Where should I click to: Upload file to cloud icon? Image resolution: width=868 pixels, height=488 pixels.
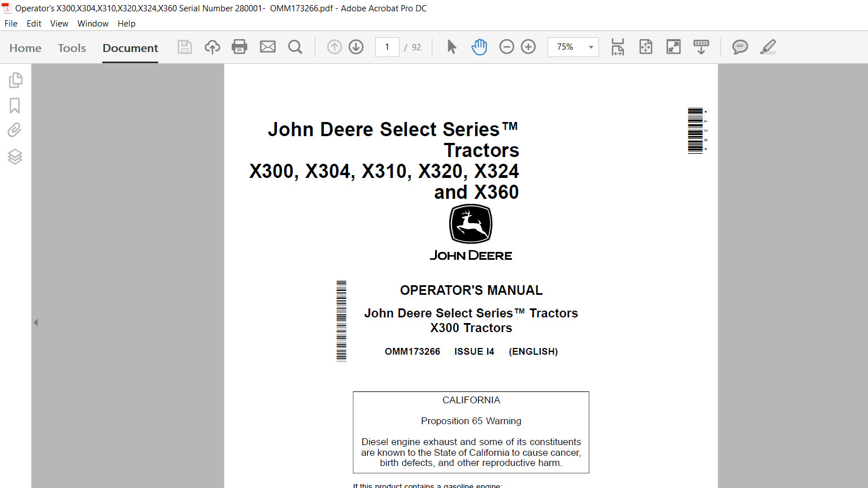pos(212,47)
